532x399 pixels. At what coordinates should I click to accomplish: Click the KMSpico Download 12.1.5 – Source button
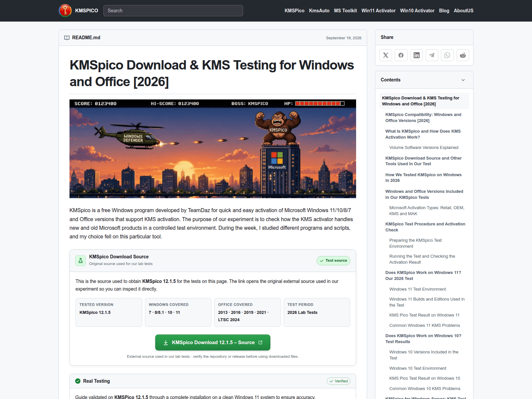point(213,342)
